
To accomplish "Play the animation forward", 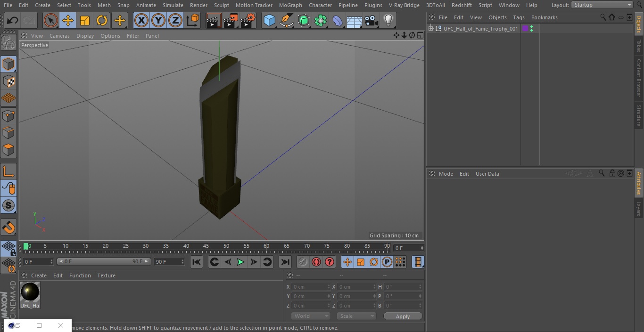I will coord(240,262).
